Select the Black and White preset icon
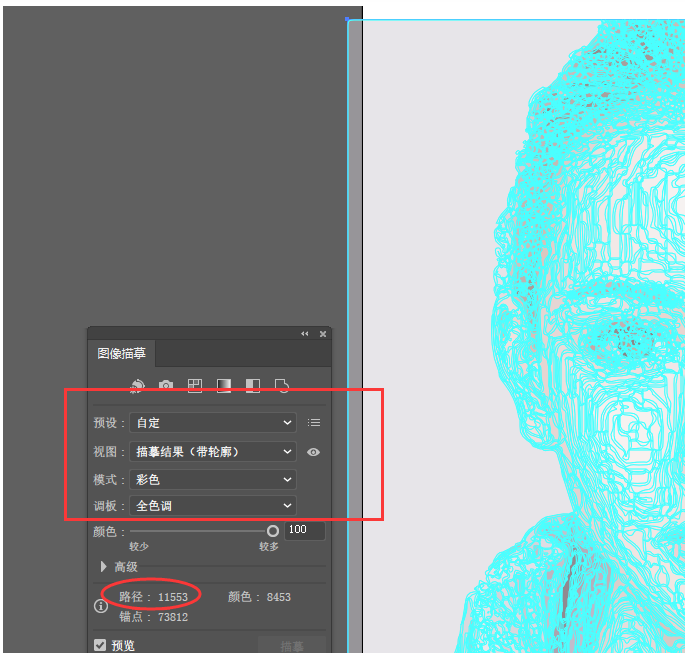The width and height of the screenshot is (685, 655). click(253, 385)
